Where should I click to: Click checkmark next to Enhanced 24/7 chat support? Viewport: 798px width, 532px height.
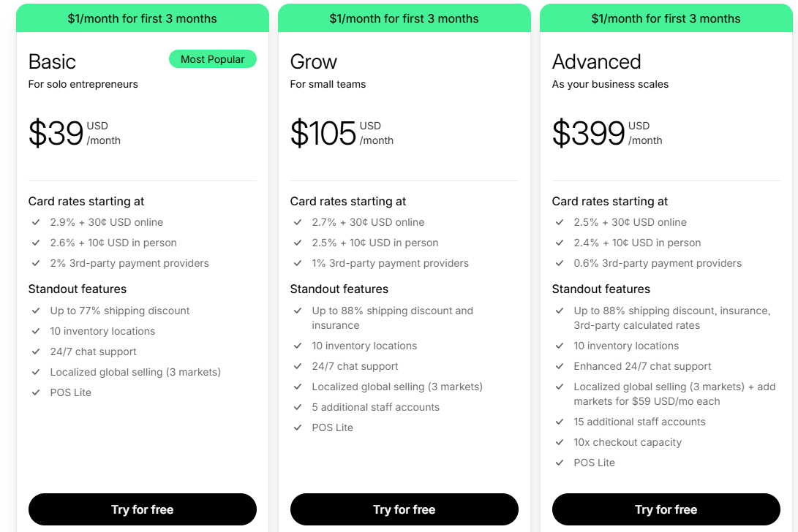tap(560, 366)
